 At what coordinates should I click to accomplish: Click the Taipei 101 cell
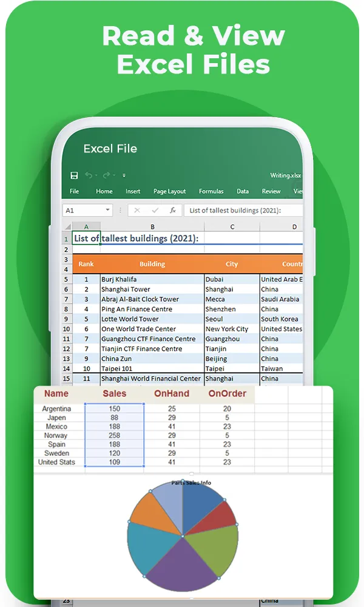(152, 368)
